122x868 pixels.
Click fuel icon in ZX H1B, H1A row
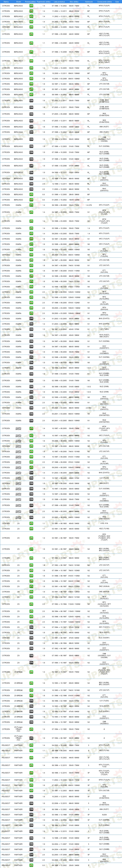tap(31, 523)
